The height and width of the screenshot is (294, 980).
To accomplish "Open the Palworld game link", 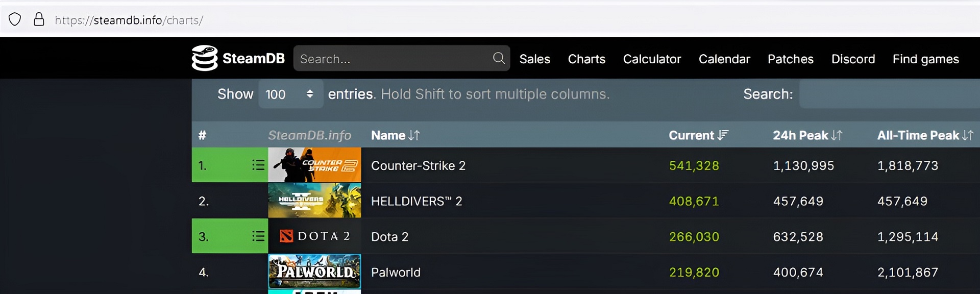I will coord(396,272).
